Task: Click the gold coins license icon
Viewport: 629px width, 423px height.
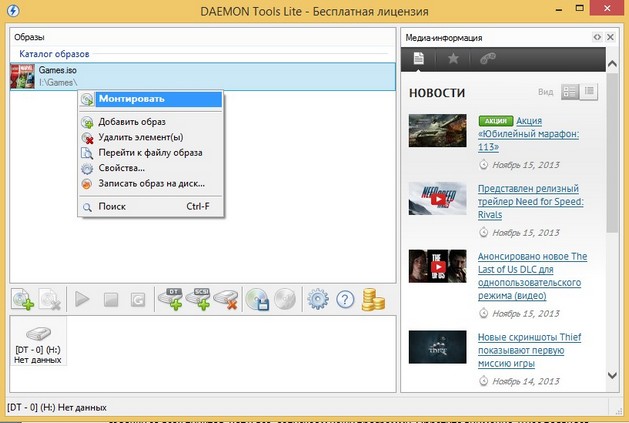Action: (373, 299)
